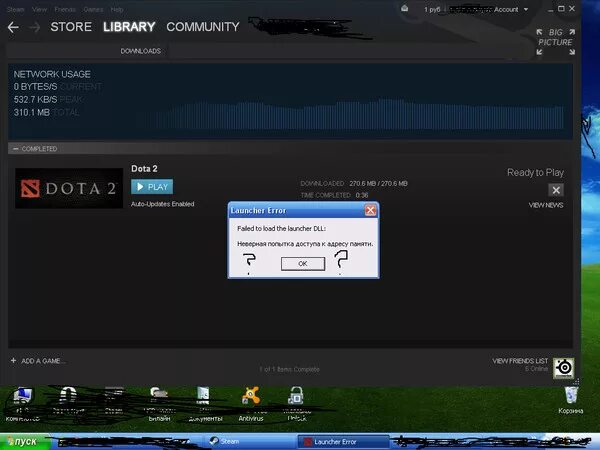Viewport: 600px width, 450px height.
Task: Close the Launcher Error dialog
Action: point(370,210)
